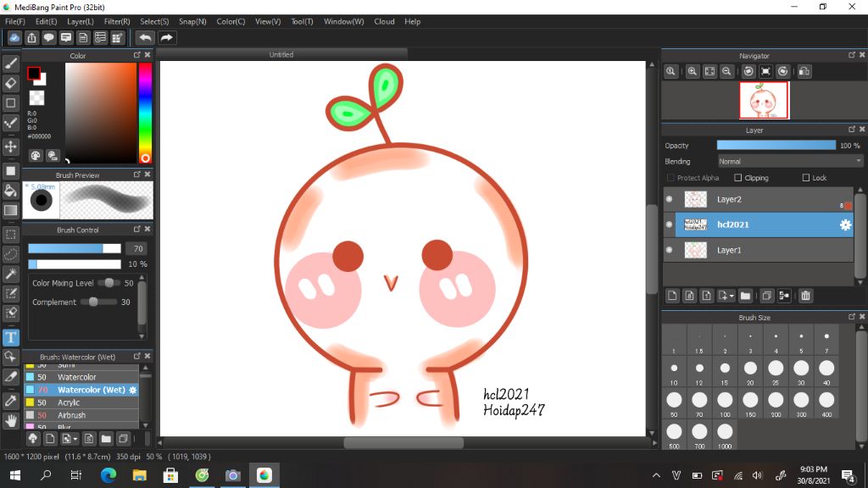Image resolution: width=868 pixels, height=488 pixels.
Task: Open the Filter(R) menu
Action: pyautogui.click(x=117, y=21)
